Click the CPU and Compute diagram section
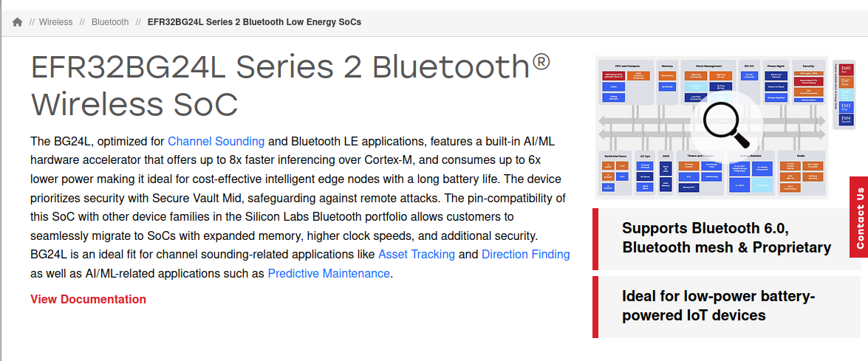Viewport: 868px width, 361px height. pos(626,83)
